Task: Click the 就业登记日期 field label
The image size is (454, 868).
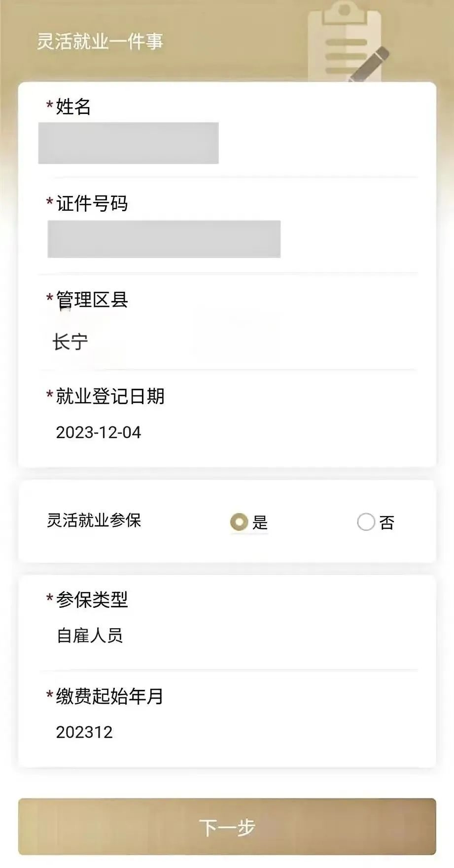Action: pyautogui.click(x=110, y=396)
